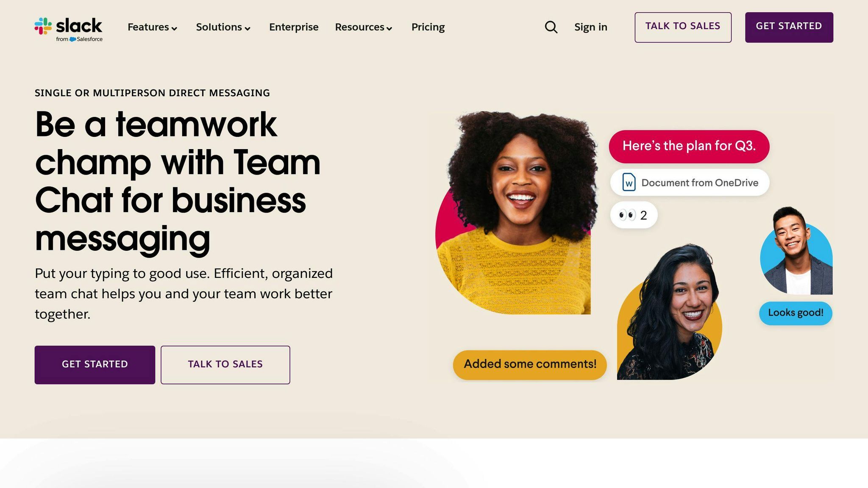Click the header TALK TO SALES button
The width and height of the screenshot is (868, 488).
[683, 27]
